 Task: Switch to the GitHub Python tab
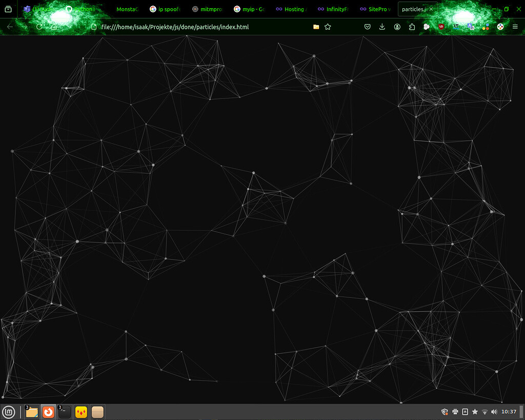[x=80, y=9]
